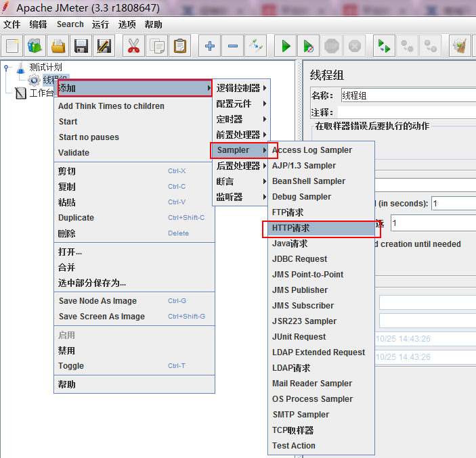Click the 名称 input field
Image resolution: width=476 pixels, height=458 pixels.
(x=408, y=95)
